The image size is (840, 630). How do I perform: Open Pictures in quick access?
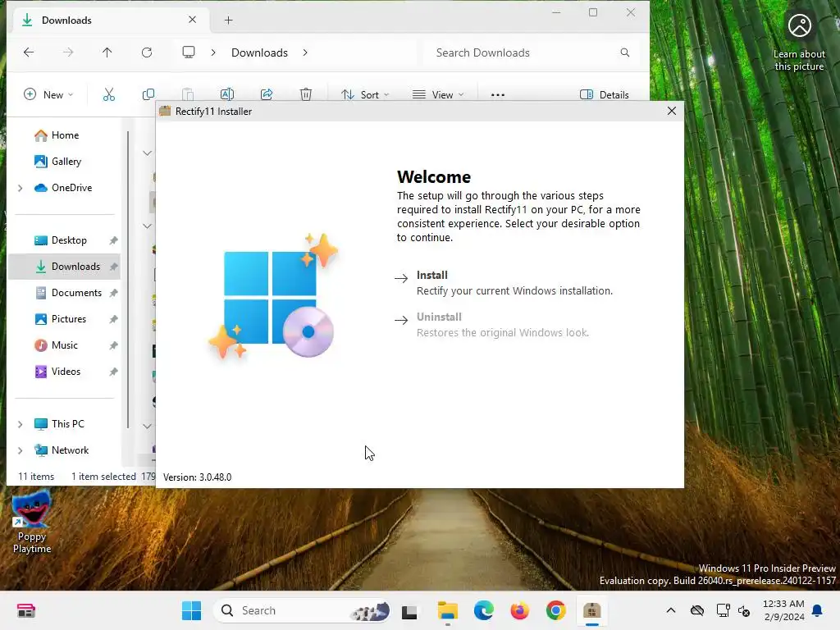click(61, 319)
